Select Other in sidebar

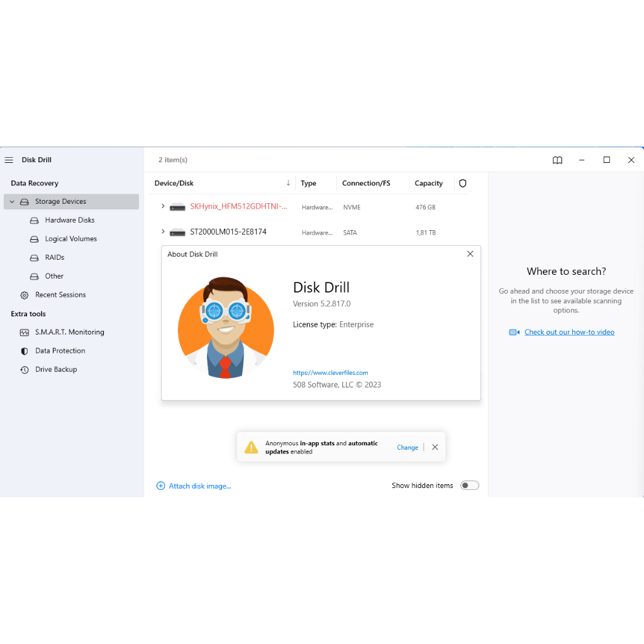54,276
